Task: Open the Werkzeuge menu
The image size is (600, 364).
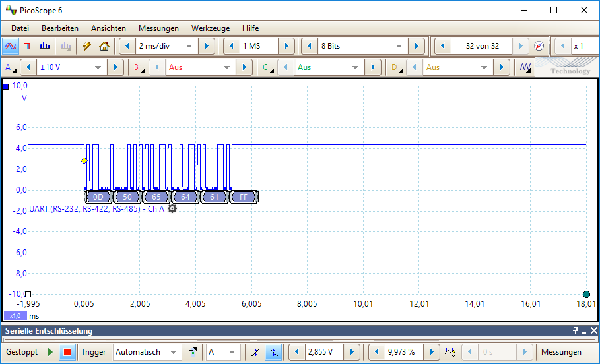Action: (x=210, y=28)
